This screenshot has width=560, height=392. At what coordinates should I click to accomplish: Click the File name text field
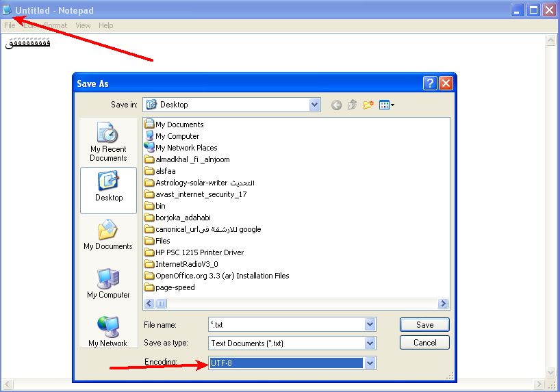point(286,325)
